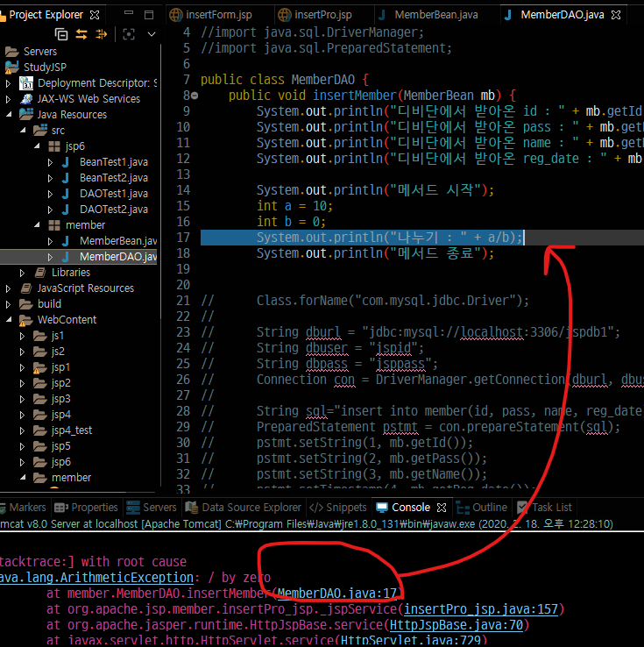The width and height of the screenshot is (644, 647).
Task: Collapse the src folder
Action: [x=23, y=131]
